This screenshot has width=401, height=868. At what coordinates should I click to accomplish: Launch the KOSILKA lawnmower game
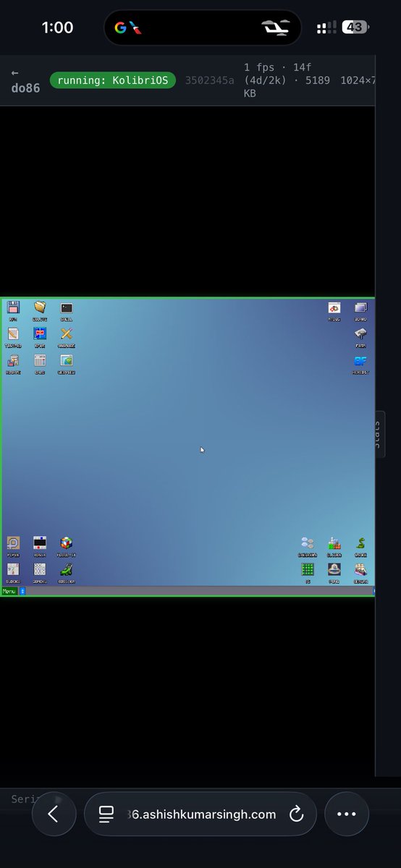(67, 569)
